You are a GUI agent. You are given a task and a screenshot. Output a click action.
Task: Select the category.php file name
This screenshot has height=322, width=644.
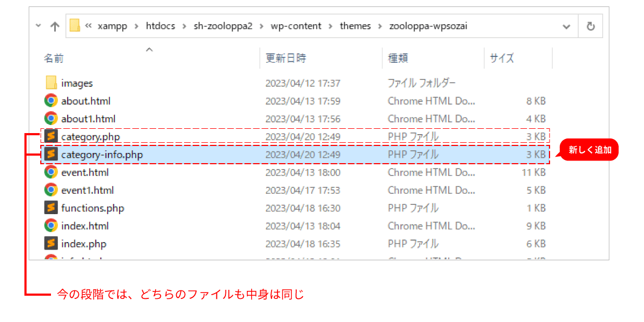point(90,137)
